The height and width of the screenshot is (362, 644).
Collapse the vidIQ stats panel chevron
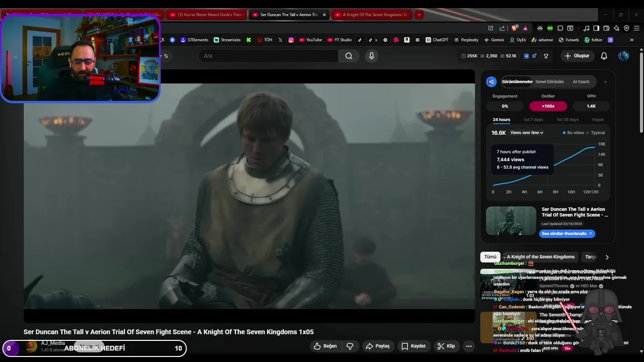coord(605,81)
